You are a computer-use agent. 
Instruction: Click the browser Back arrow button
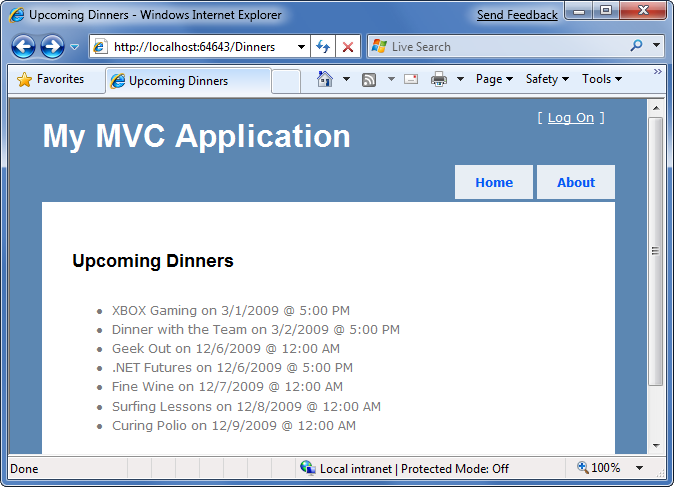pyautogui.click(x=23, y=47)
